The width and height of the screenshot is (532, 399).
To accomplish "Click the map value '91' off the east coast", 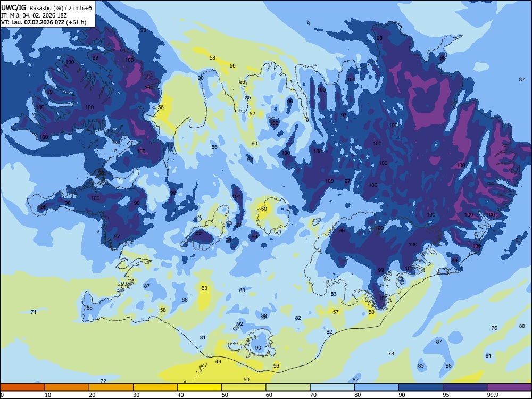I will (518, 240).
